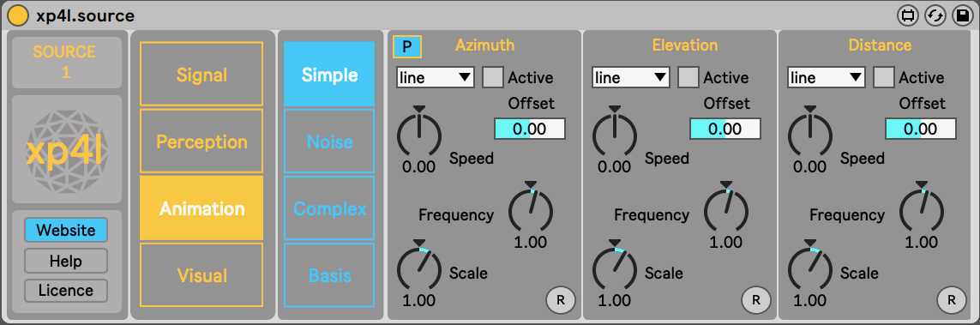Screen dimensions: 980x325
Task: Open the Distance line dropdown
Action: 827,77
